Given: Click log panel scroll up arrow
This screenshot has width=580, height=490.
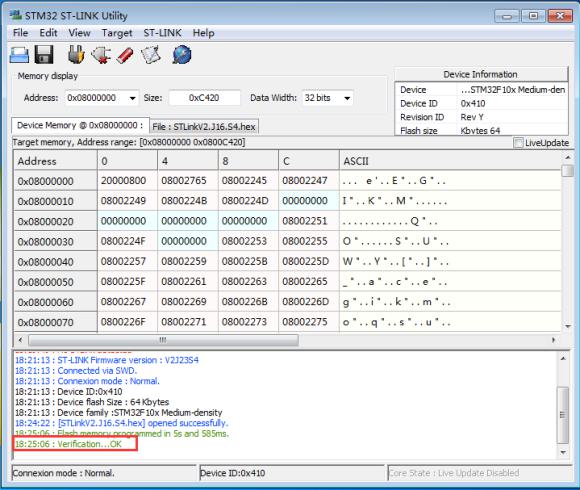Looking at the screenshot, I should tap(563, 358).
